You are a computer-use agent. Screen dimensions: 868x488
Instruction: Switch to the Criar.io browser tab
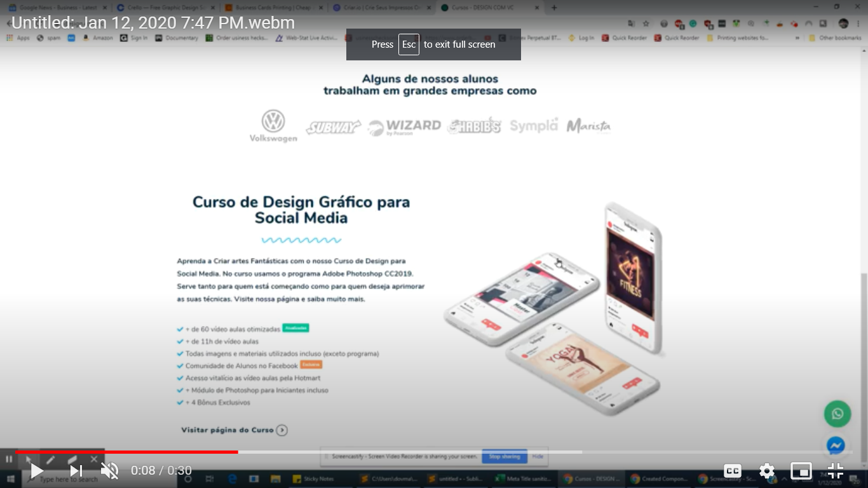[381, 8]
